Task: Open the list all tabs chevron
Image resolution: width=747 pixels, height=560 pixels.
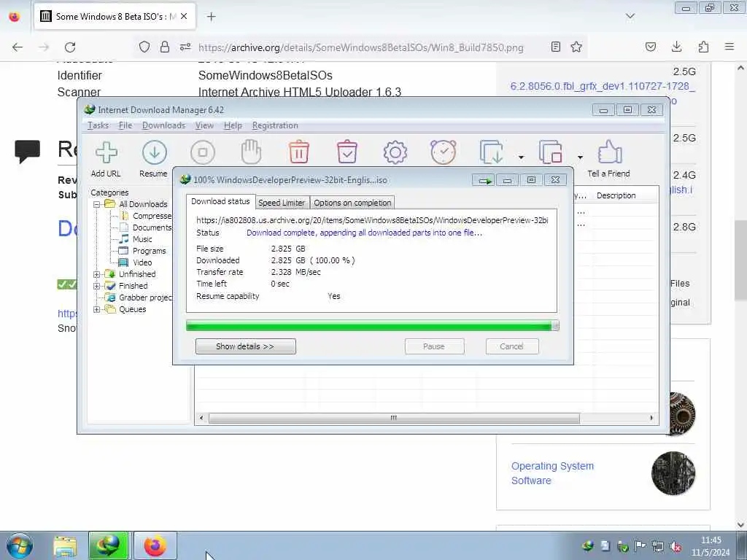Action: (630, 17)
